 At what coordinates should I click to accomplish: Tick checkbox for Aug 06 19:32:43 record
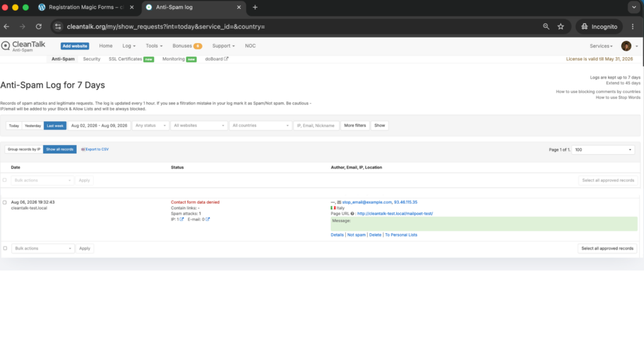(x=4, y=202)
